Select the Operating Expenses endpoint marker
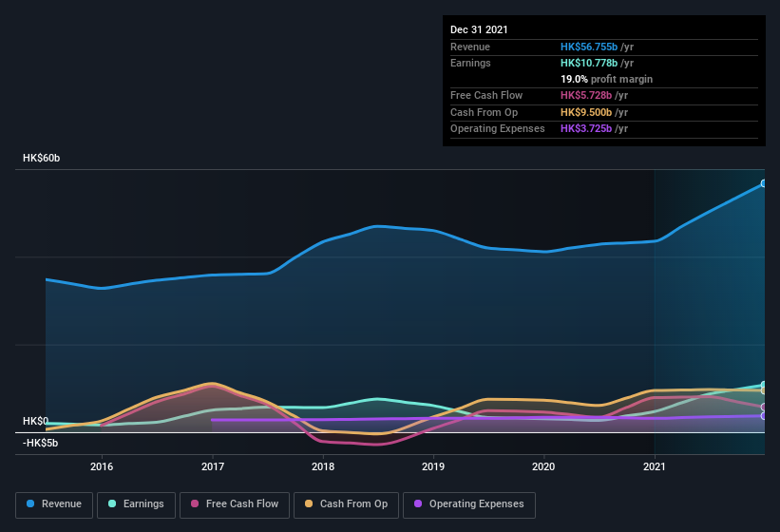Screen dimensions: 780x532 pyautogui.click(x=764, y=416)
